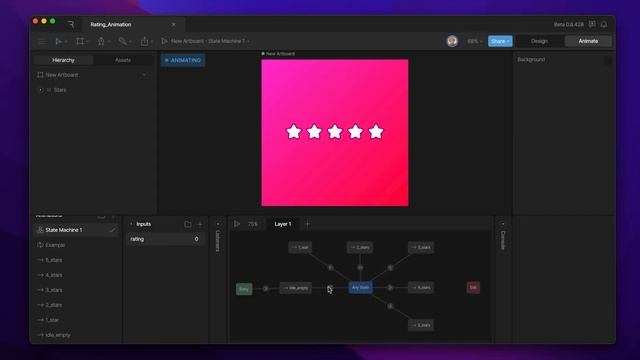Screen dimensions: 640x360
Task: Select Layer 1 tab in state machine
Action: (283, 224)
